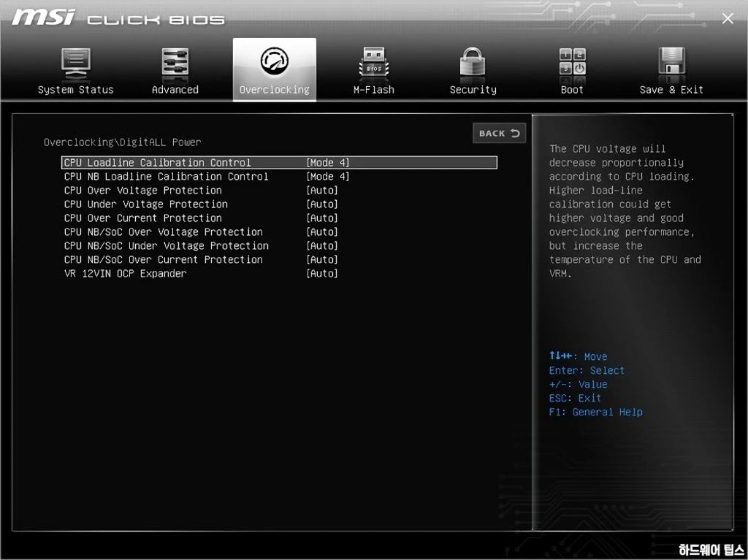Open the System Status monitor icon
Screen dimensions: 748x560
coord(75,63)
